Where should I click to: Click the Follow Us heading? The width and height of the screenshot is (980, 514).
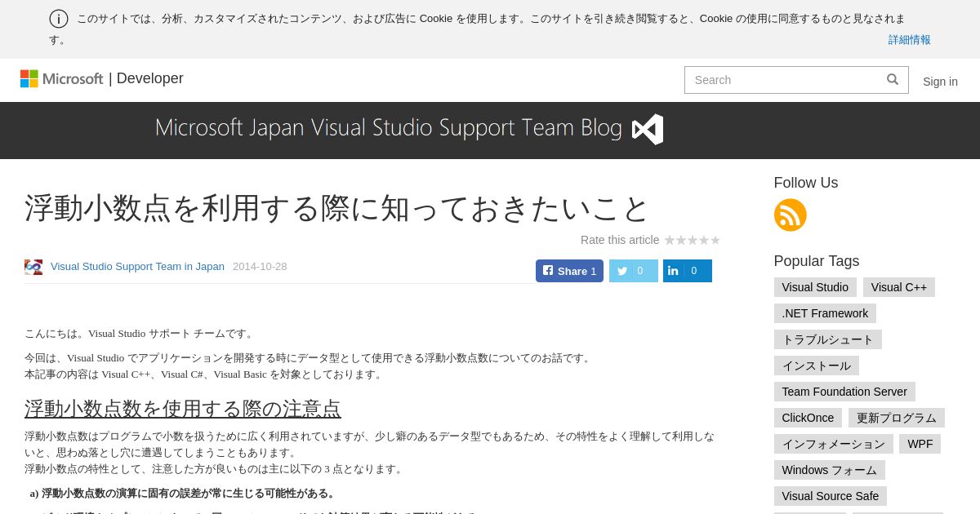pos(806,183)
